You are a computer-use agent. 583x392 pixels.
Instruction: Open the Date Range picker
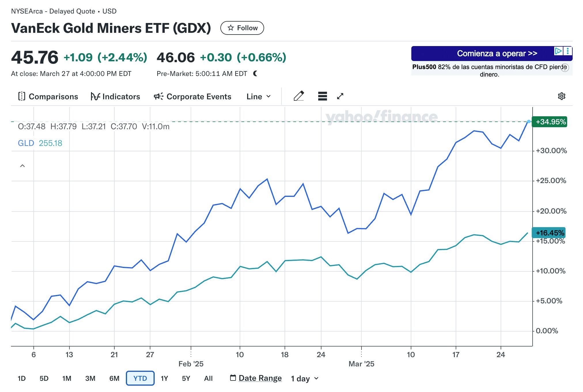(260, 378)
